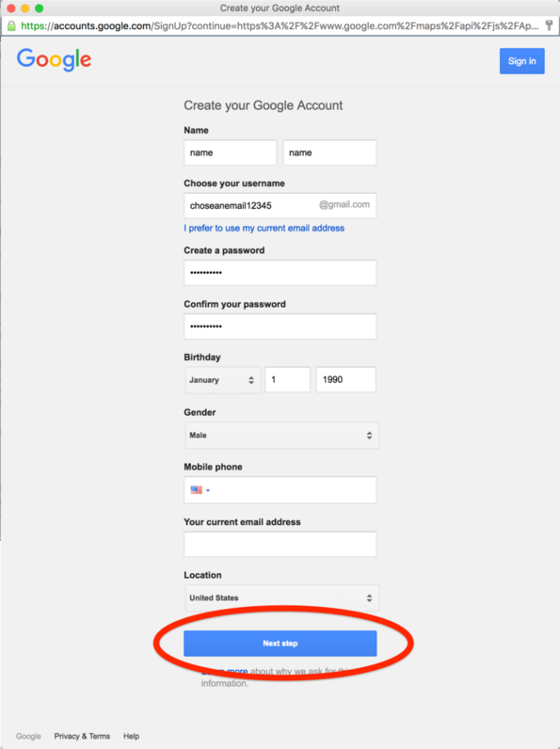Screen dimensions: 560x749
Task: Open the birthday month dropdown (January)
Action: pos(223,380)
